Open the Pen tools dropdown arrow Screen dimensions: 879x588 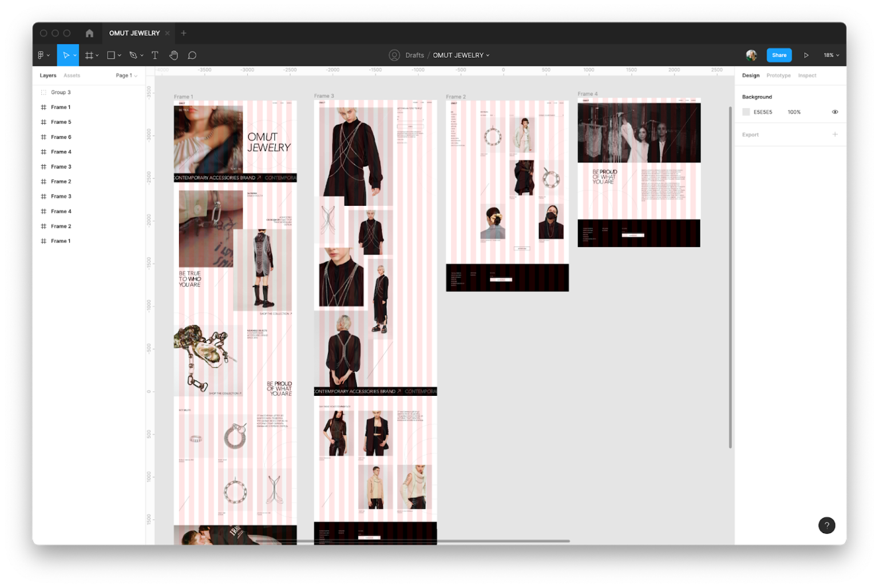(x=142, y=55)
